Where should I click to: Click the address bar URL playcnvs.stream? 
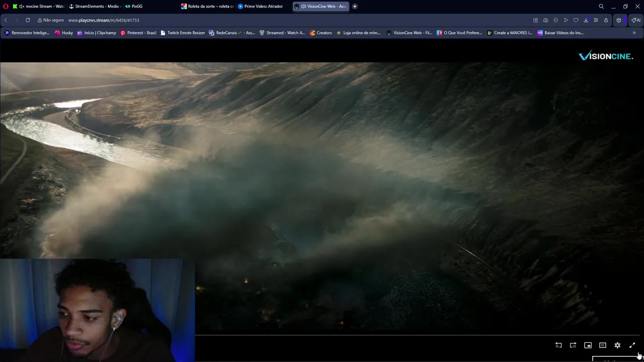104,20
